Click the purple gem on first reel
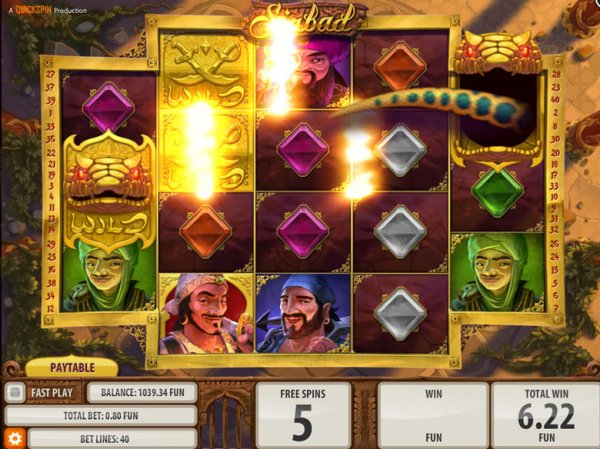The width and height of the screenshot is (600, 449). click(108, 107)
